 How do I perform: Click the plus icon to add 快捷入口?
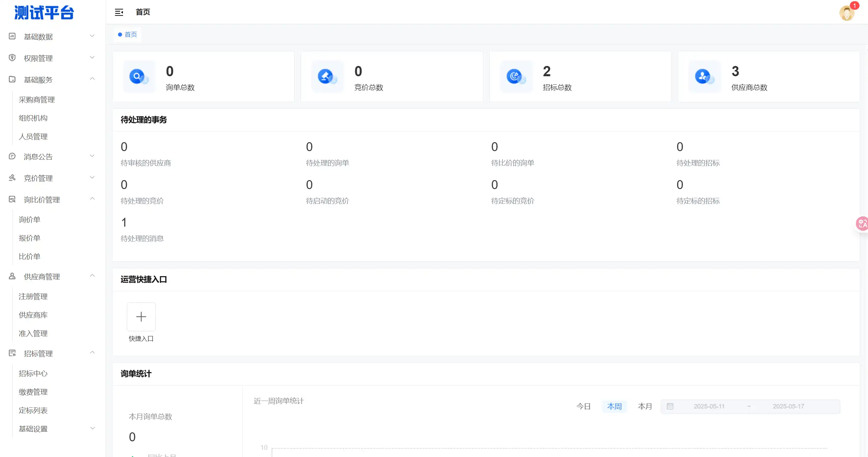click(141, 317)
